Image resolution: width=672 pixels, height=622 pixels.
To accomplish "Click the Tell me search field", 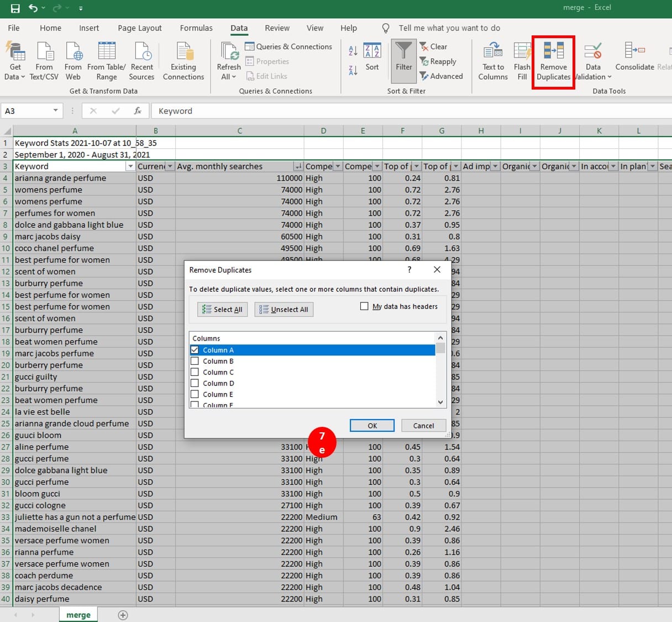I will tap(449, 28).
